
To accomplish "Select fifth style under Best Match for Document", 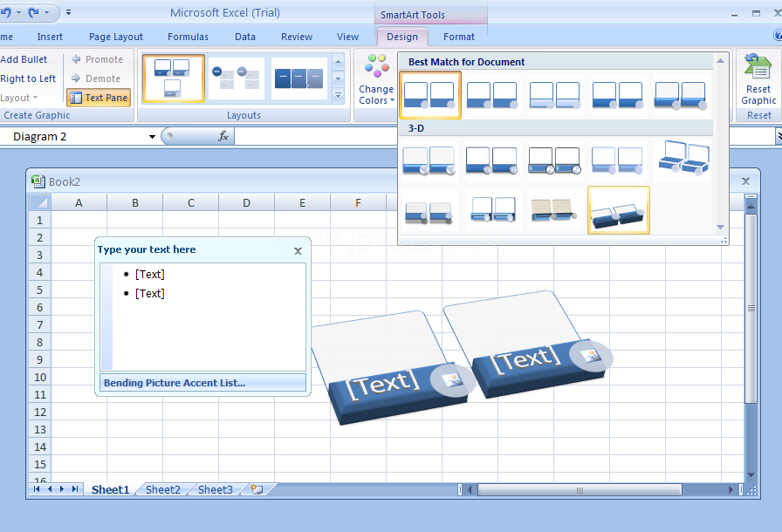I will [681, 95].
